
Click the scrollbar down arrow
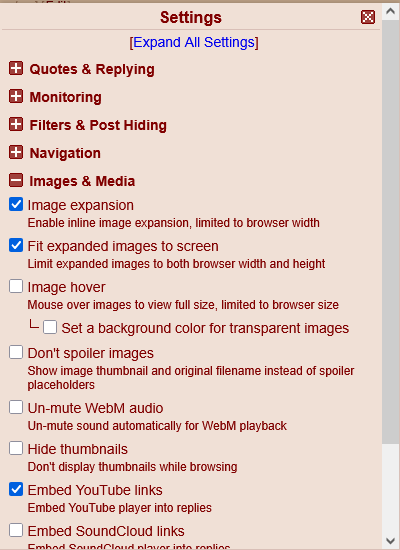pos(391,541)
